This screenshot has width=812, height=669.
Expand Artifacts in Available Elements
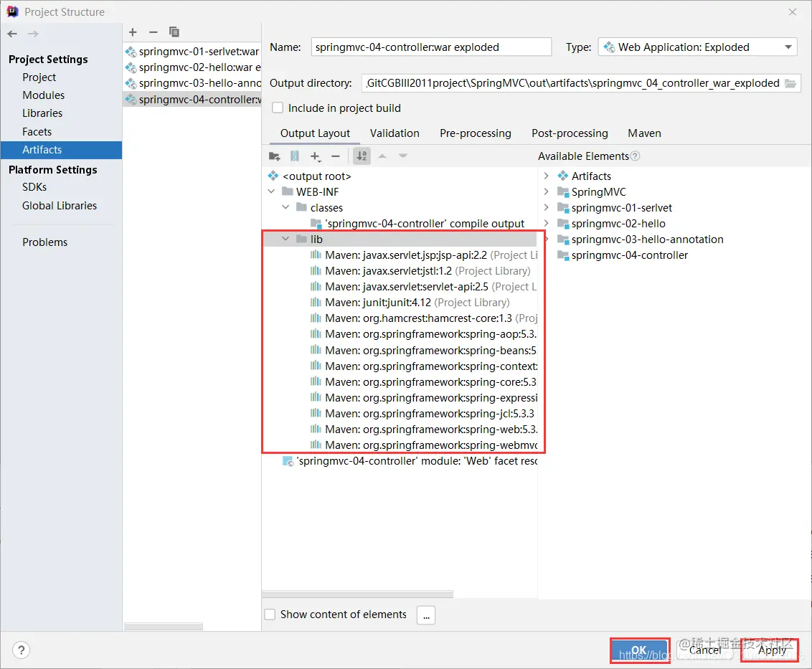pyautogui.click(x=547, y=176)
